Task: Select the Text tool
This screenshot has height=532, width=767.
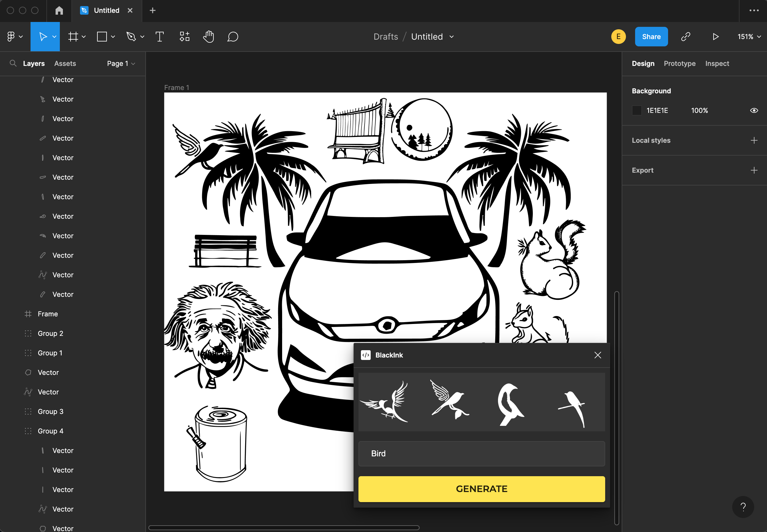Action: coord(159,37)
